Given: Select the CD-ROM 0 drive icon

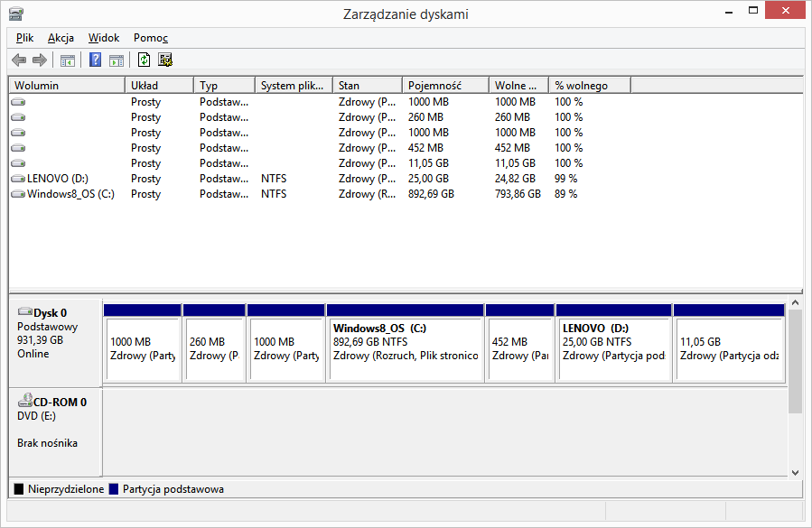Looking at the screenshot, I should click(24, 402).
